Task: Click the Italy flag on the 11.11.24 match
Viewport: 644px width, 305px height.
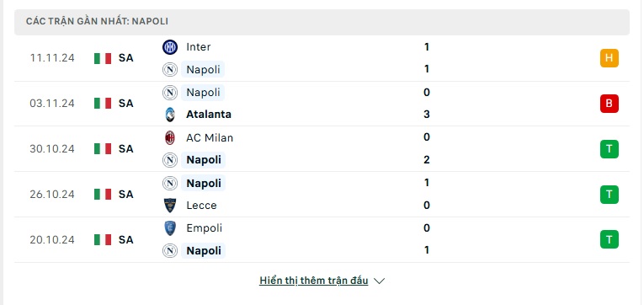Action: (103, 58)
